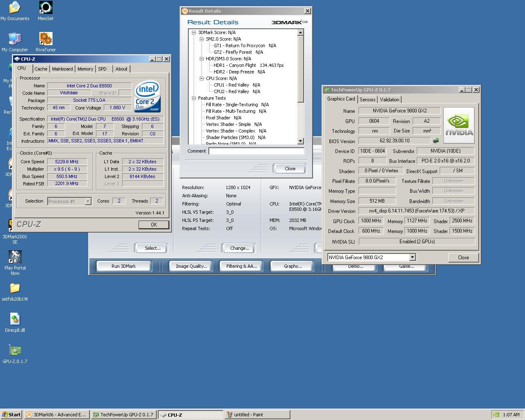Click scroll up arrow in Result Details

pyautogui.click(x=300, y=32)
